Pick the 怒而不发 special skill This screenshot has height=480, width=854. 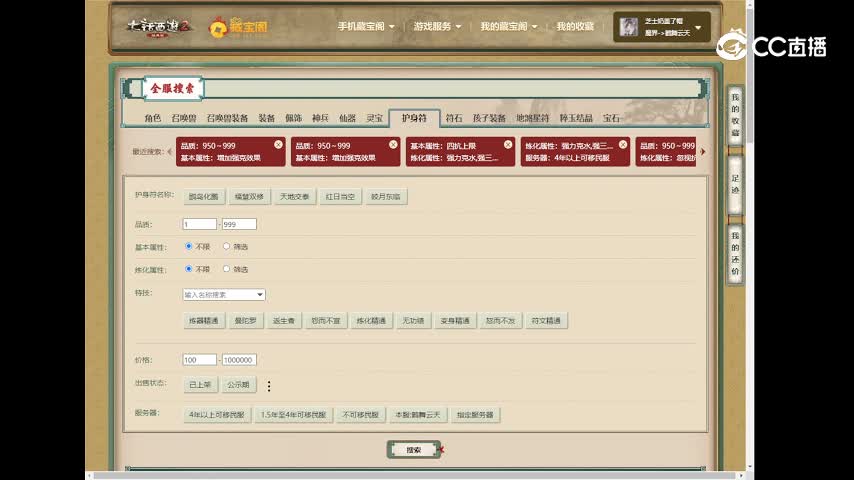coord(501,320)
